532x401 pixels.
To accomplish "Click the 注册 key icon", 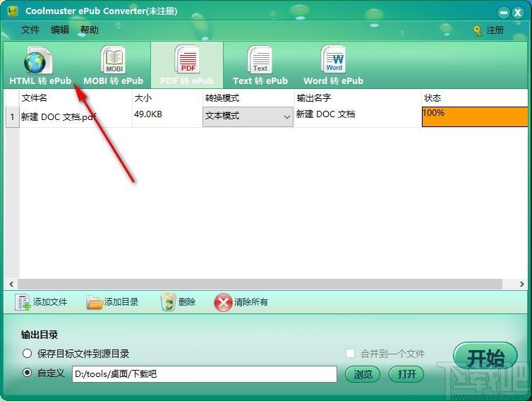I will (x=478, y=30).
